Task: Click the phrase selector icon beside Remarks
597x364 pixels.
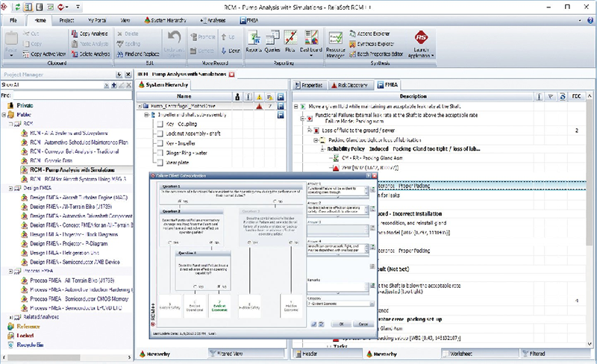Action: click(372, 286)
